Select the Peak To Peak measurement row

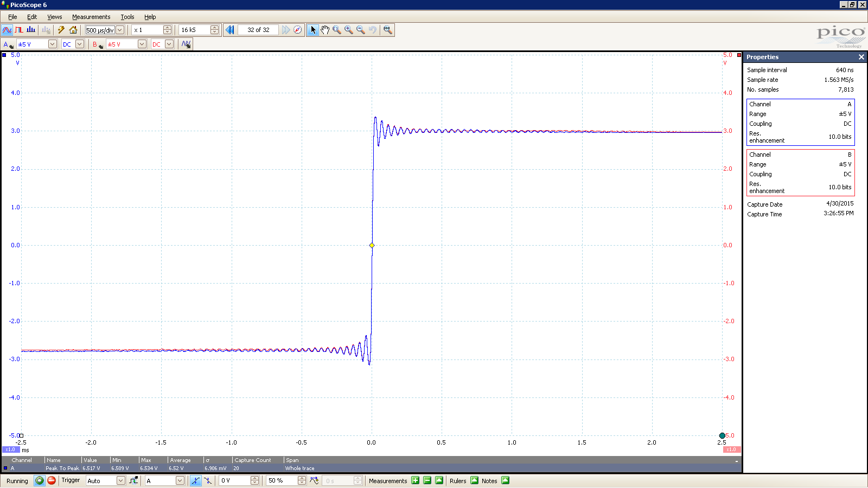pyautogui.click(x=371, y=468)
